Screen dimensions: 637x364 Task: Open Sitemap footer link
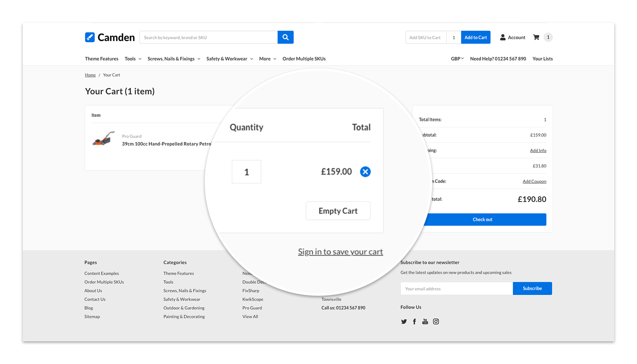[x=92, y=317]
